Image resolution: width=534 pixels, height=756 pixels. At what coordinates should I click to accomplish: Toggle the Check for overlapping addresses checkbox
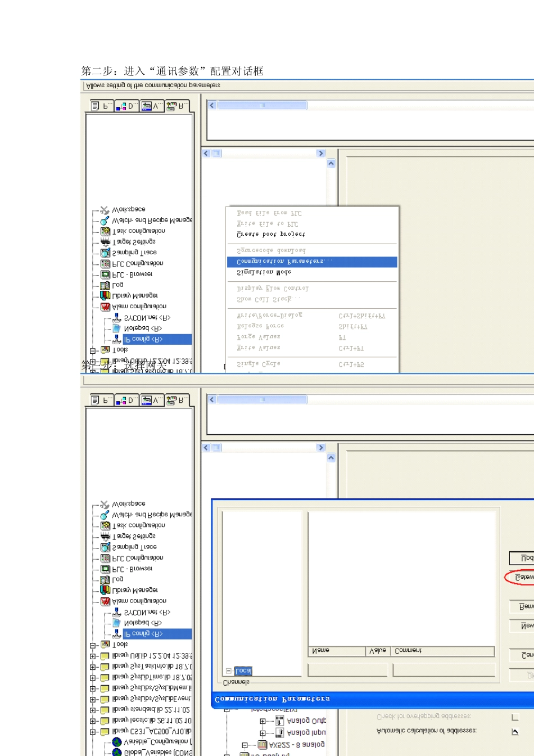515,717
